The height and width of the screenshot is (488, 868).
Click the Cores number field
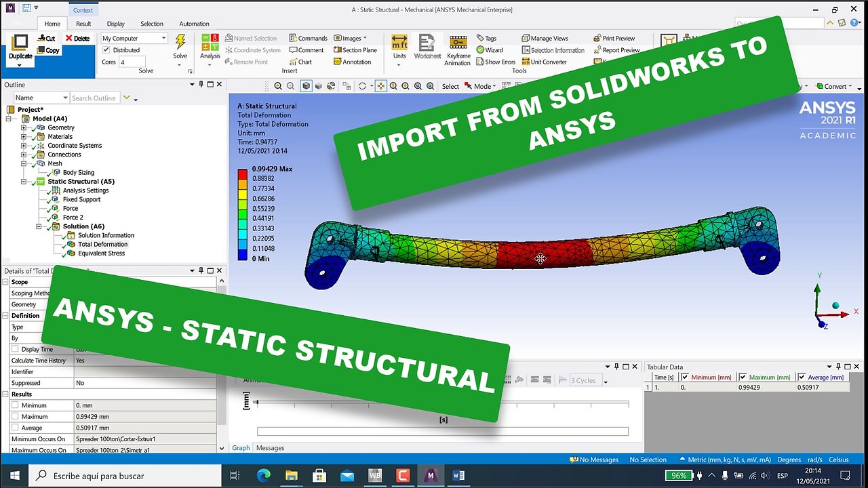[x=132, y=62]
